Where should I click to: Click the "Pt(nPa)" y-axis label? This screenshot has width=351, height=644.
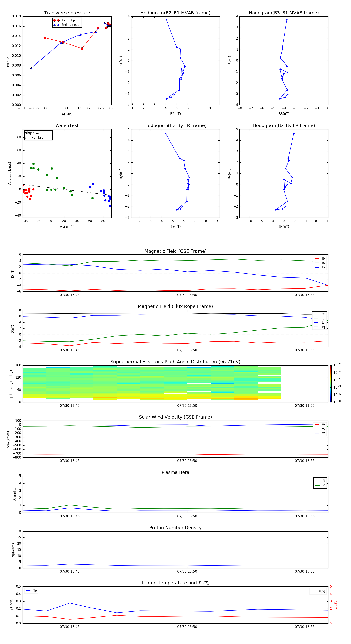[x=8, y=61]
